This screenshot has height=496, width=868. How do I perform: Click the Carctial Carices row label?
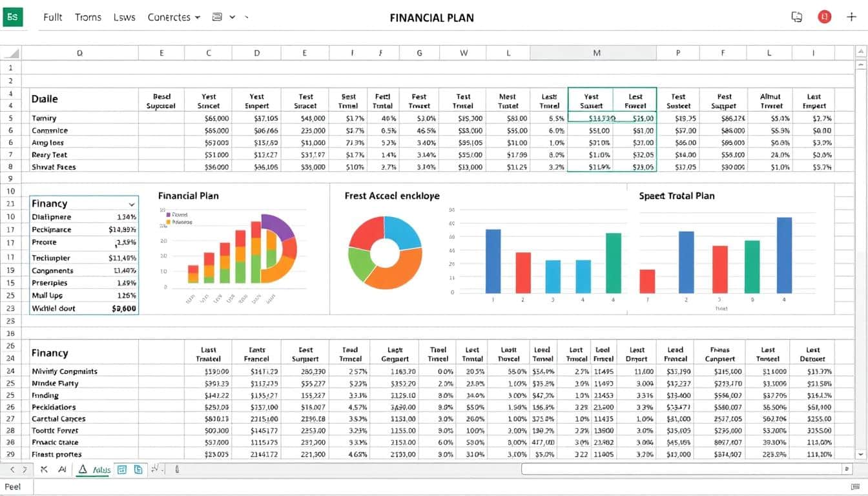(x=59, y=418)
